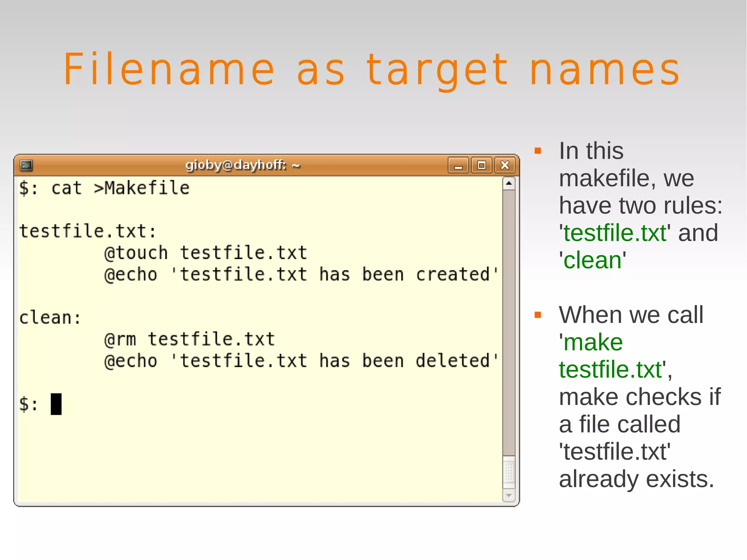
Task: Click the 'testfile.txt:' target line in the terminal
Action: [88, 231]
